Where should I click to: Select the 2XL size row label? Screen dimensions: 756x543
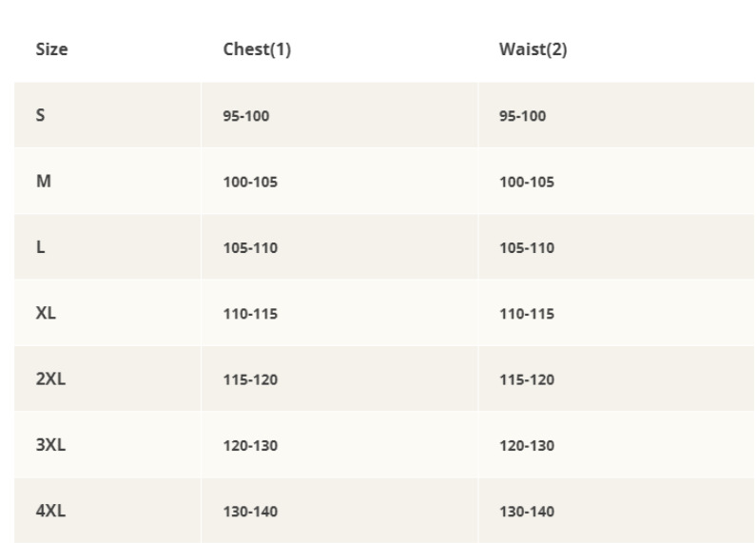coord(50,378)
